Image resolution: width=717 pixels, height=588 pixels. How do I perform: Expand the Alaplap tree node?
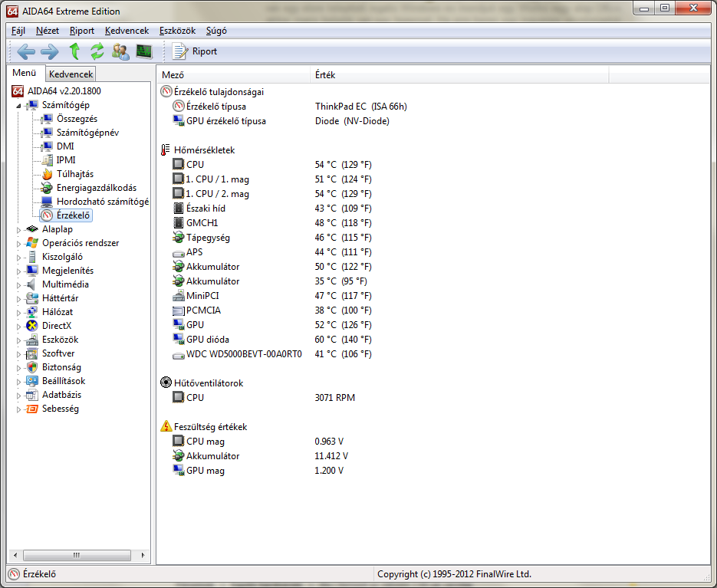pos(18,230)
